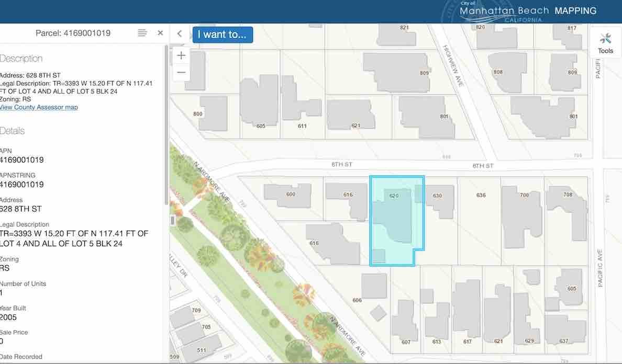Click the Number of Units label
The image size is (622, 364).
click(x=23, y=283)
